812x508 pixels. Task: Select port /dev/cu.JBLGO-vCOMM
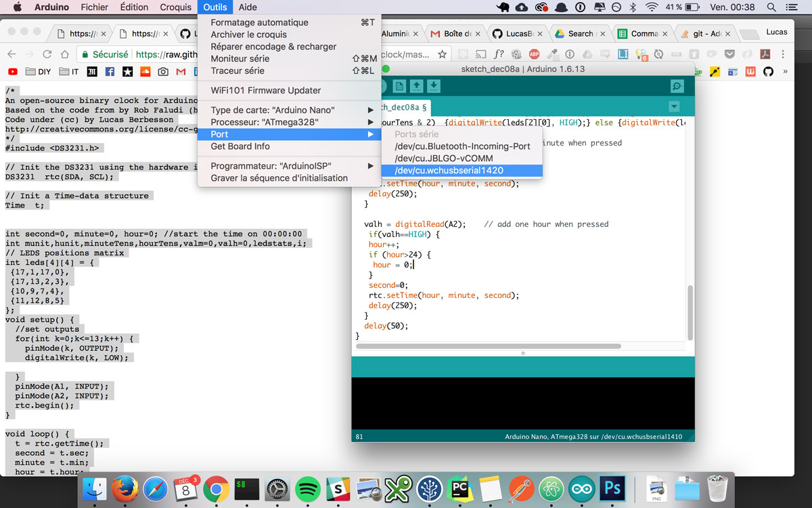462,158
